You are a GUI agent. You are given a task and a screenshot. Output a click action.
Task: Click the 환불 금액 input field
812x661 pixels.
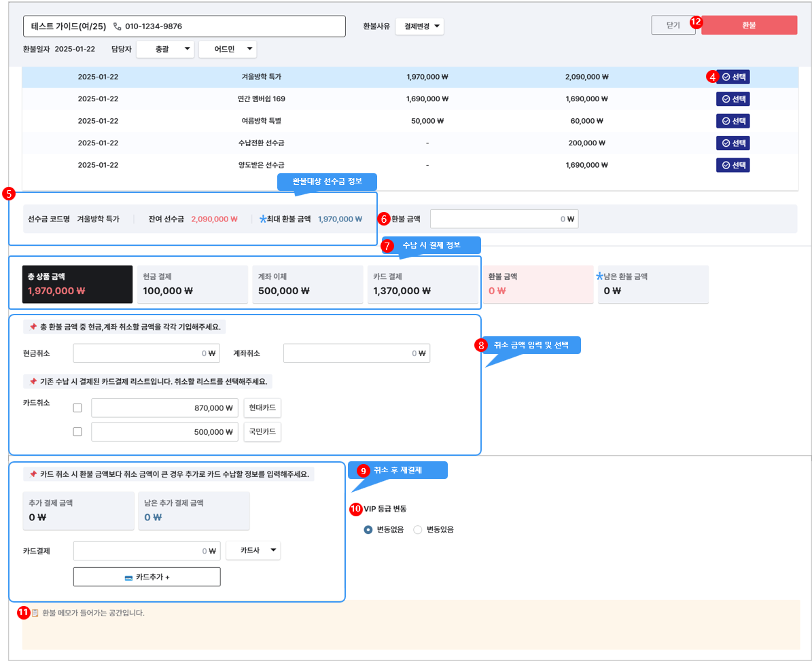pyautogui.click(x=504, y=219)
